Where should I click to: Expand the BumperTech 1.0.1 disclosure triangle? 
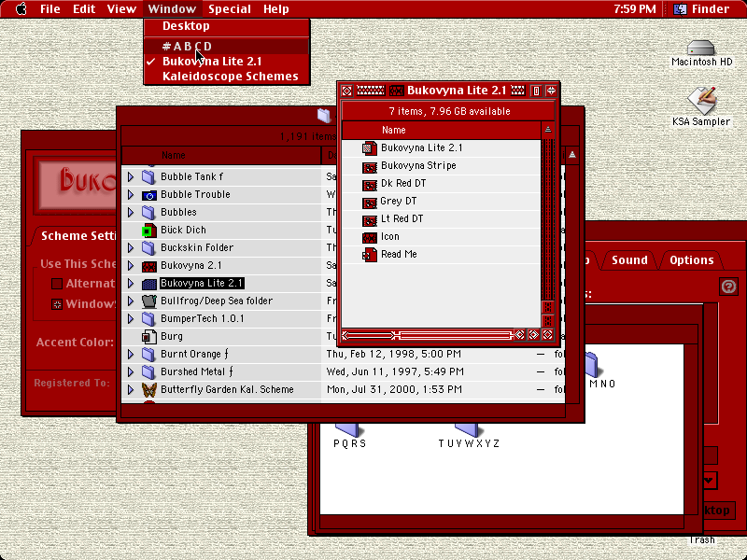(131, 318)
